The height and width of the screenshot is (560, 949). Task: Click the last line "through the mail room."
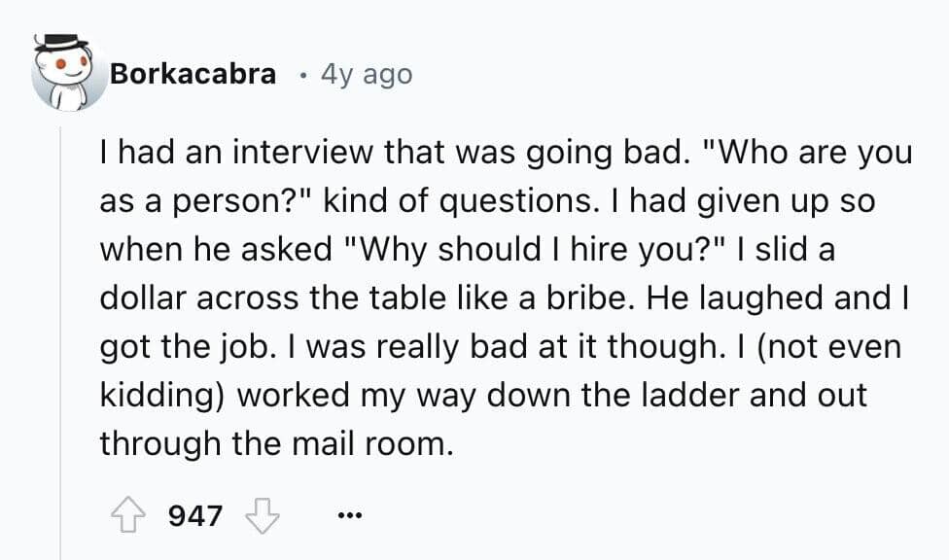pos(276,445)
